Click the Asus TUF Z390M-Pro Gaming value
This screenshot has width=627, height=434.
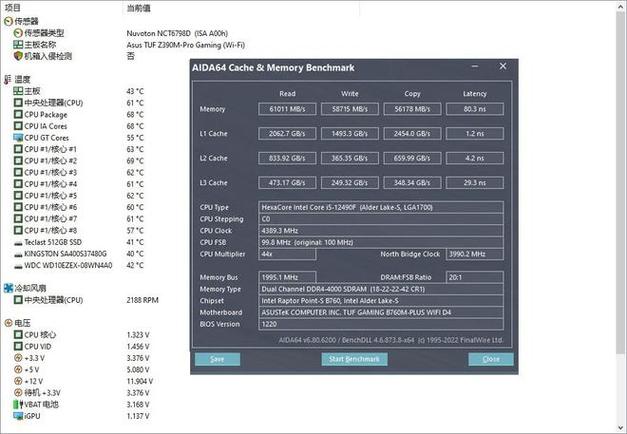pos(186,45)
